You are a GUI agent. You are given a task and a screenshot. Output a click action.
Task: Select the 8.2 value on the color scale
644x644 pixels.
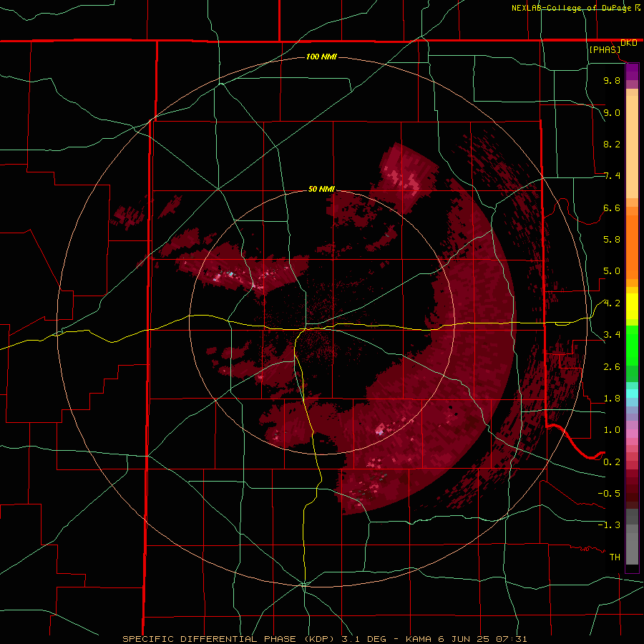point(612,144)
